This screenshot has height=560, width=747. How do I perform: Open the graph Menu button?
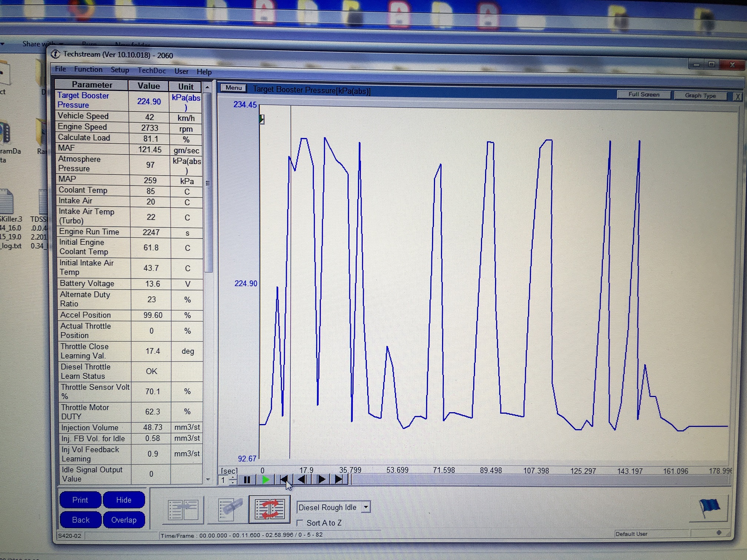point(233,88)
